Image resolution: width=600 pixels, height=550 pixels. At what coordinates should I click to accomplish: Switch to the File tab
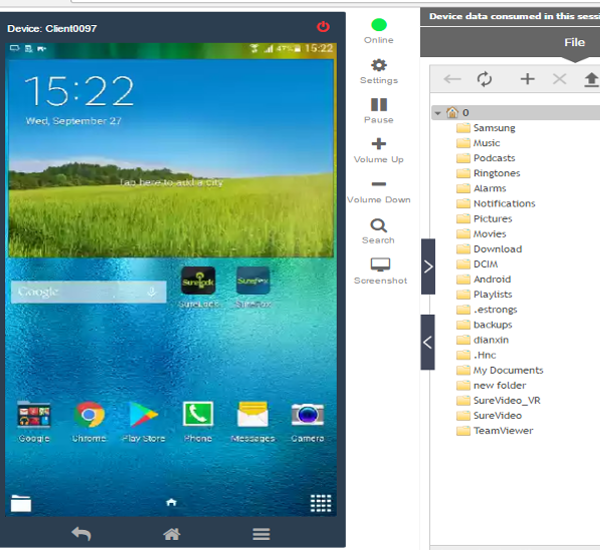(574, 42)
